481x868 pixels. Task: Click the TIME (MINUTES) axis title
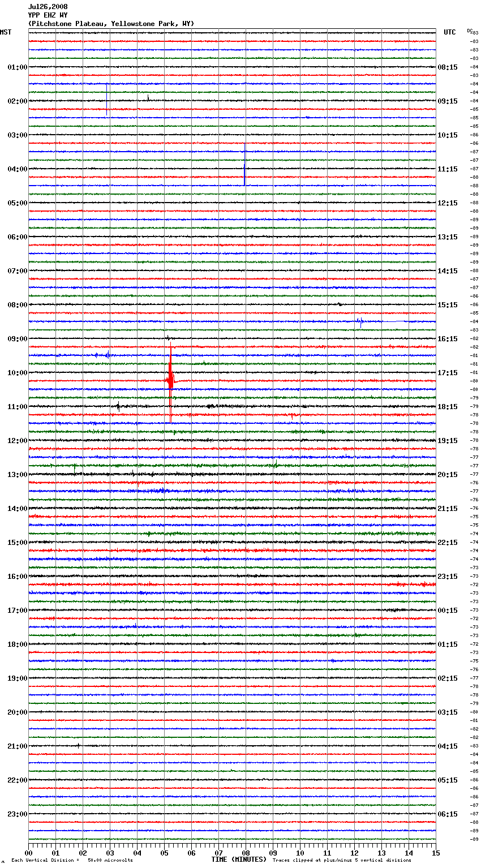239,860
